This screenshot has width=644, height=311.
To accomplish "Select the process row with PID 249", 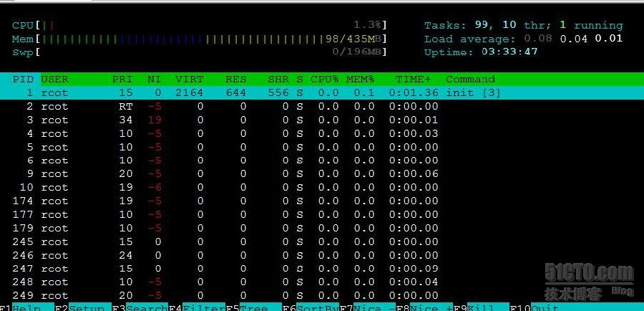I will 322,295.
